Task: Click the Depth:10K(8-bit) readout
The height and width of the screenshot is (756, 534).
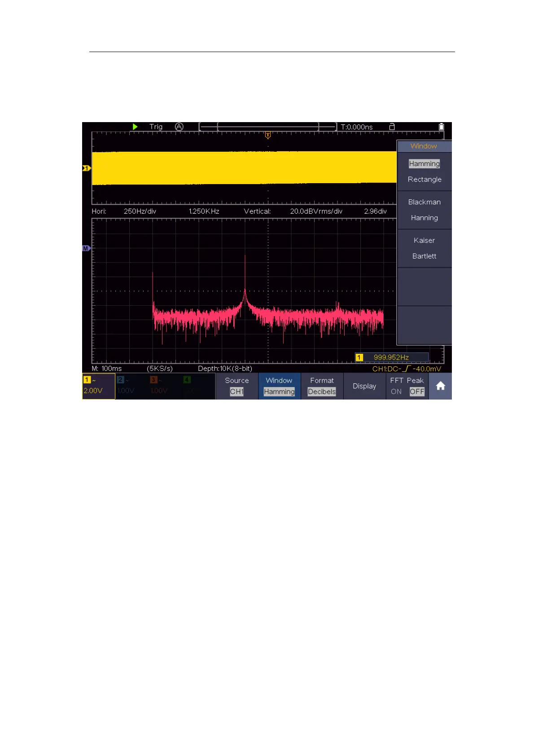Action: coord(225,369)
